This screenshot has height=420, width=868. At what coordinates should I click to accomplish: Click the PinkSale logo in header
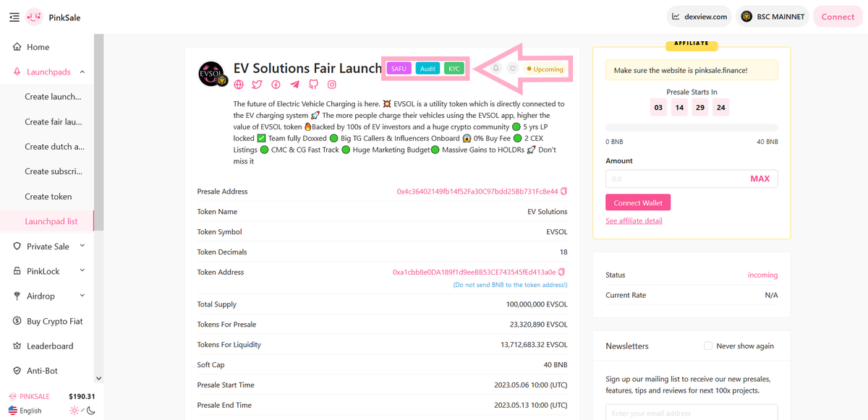click(x=34, y=17)
